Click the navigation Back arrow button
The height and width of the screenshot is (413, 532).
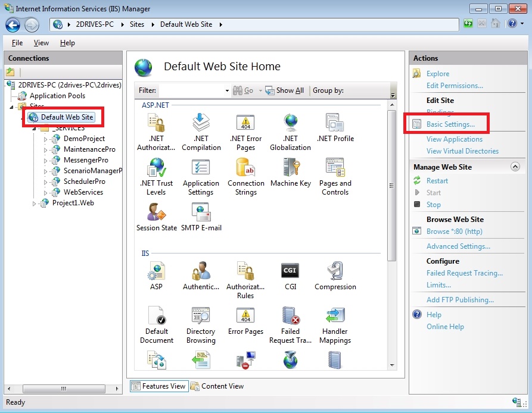(13, 24)
